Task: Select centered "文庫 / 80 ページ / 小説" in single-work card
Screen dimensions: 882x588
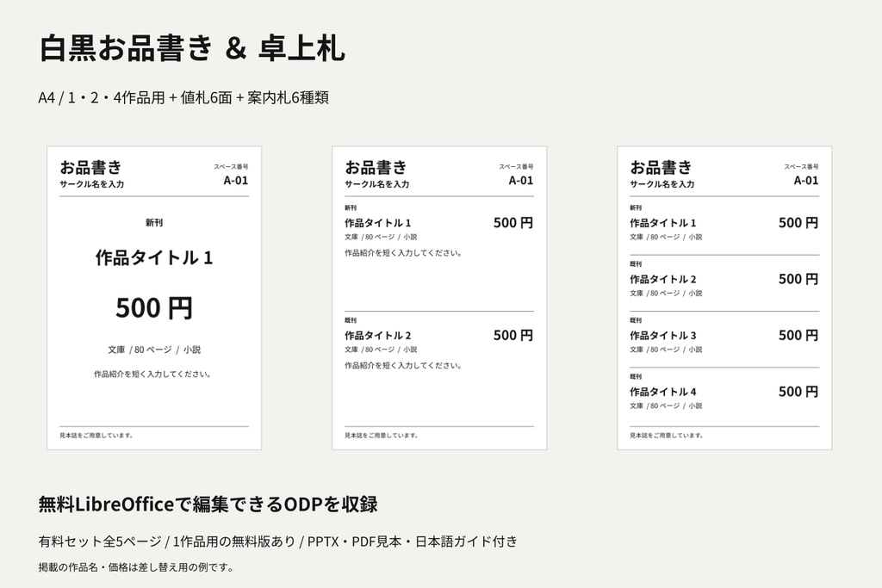Action: pyautogui.click(x=154, y=350)
